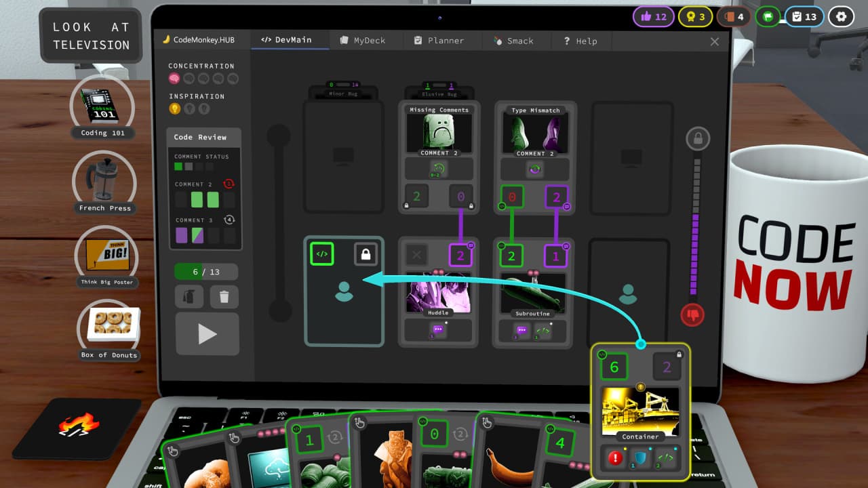Click the Look At Television button
This screenshot has height=488, width=868.
(x=91, y=36)
